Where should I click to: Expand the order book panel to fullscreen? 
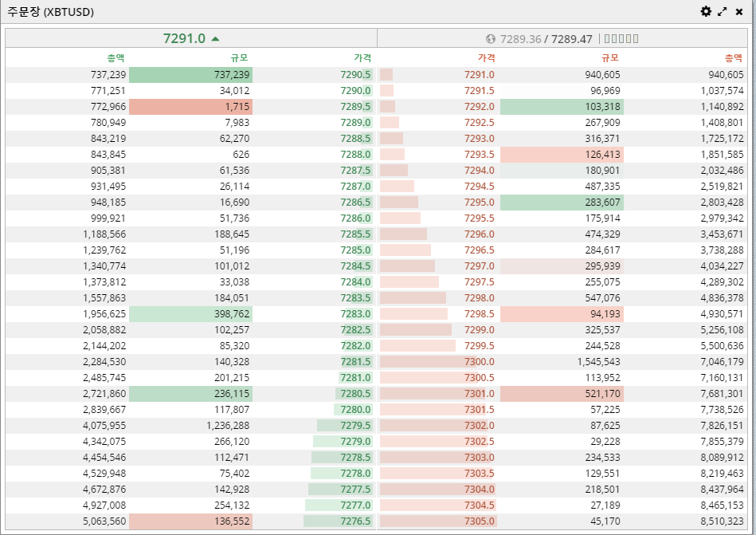pyautogui.click(x=723, y=11)
